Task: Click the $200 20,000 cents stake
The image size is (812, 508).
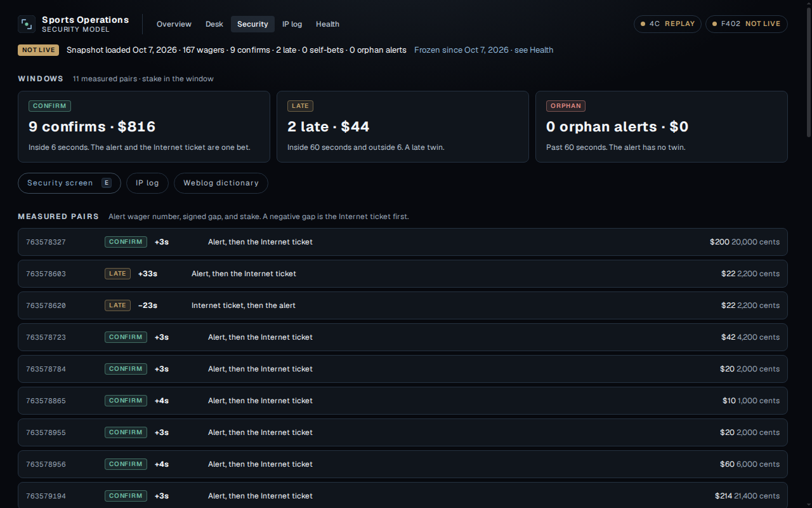Action: click(745, 242)
